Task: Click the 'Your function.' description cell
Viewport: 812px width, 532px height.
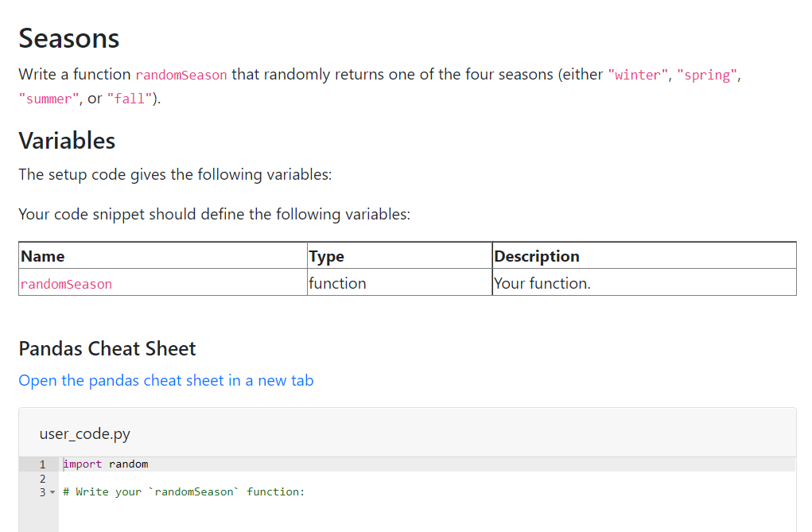Action: (x=644, y=282)
